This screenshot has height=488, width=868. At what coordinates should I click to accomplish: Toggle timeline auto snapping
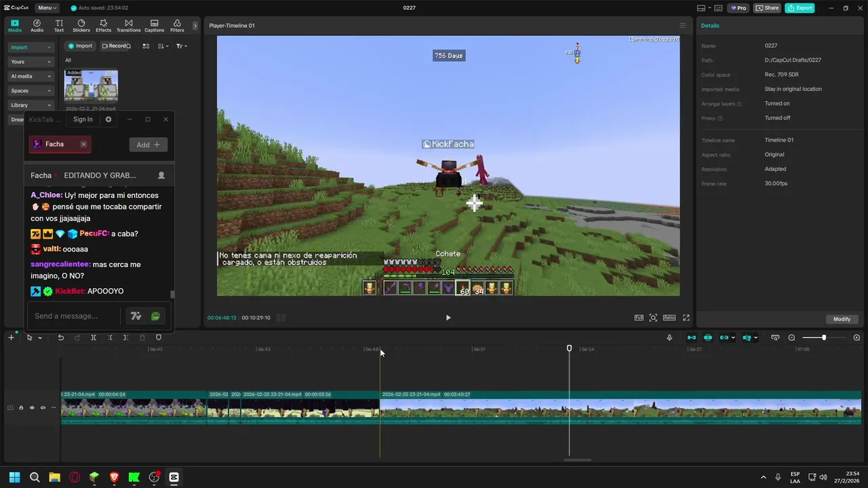click(708, 338)
